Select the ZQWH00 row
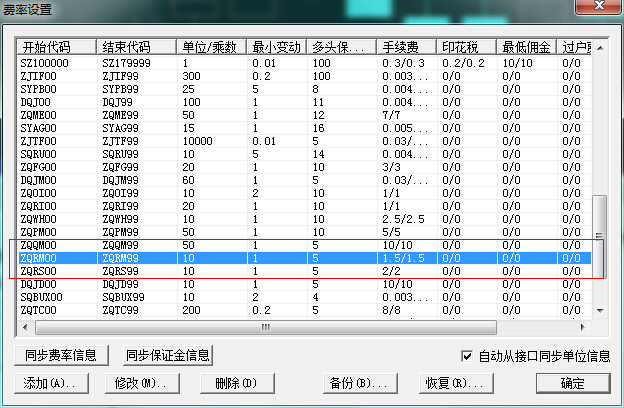The image size is (624, 408). 305,219
